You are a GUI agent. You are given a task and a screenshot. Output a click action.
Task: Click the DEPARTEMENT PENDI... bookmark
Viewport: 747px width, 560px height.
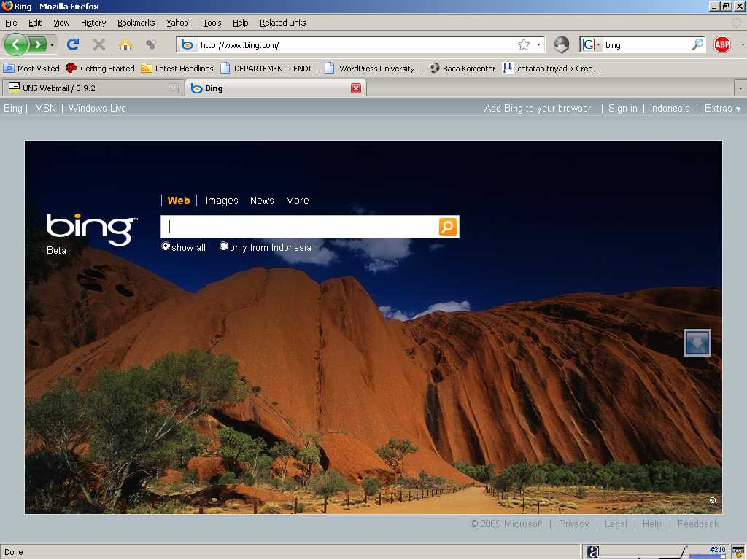click(x=269, y=68)
